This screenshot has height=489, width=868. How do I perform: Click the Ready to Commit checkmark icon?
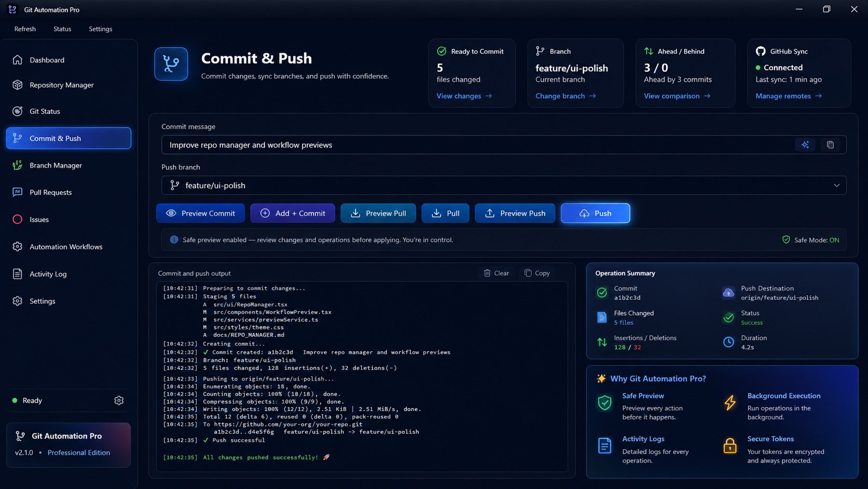click(x=442, y=51)
